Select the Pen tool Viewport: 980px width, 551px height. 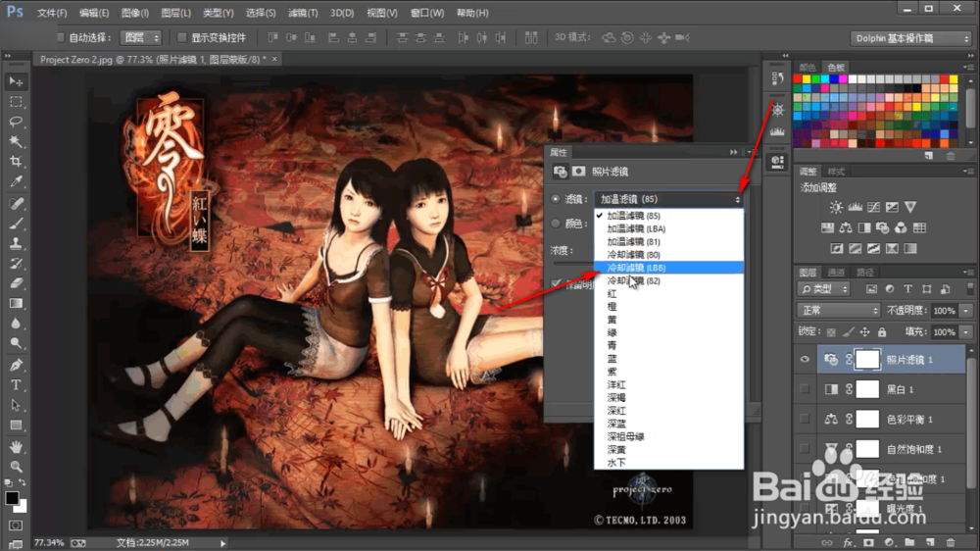(x=16, y=365)
